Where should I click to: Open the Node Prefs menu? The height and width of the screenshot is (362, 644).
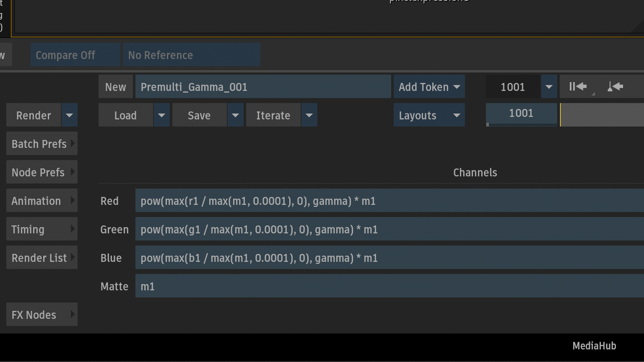[42, 172]
